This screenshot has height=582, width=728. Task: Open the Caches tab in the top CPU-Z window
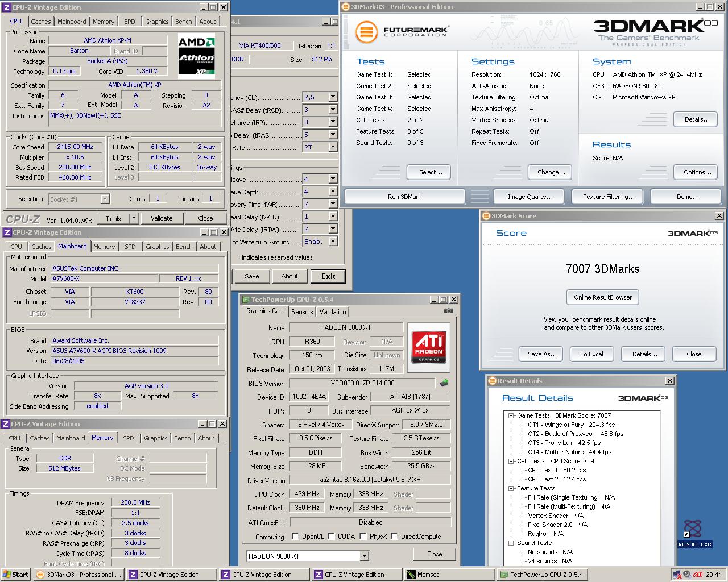[x=41, y=22]
